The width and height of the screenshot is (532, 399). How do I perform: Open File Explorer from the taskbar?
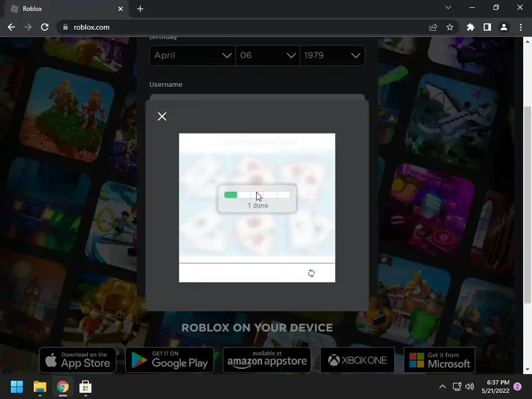point(39,387)
